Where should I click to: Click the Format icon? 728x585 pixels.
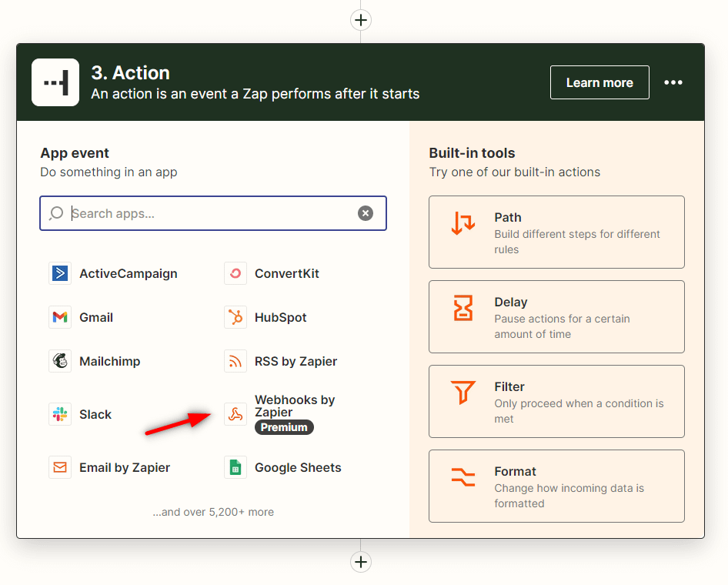click(x=463, y=476)
